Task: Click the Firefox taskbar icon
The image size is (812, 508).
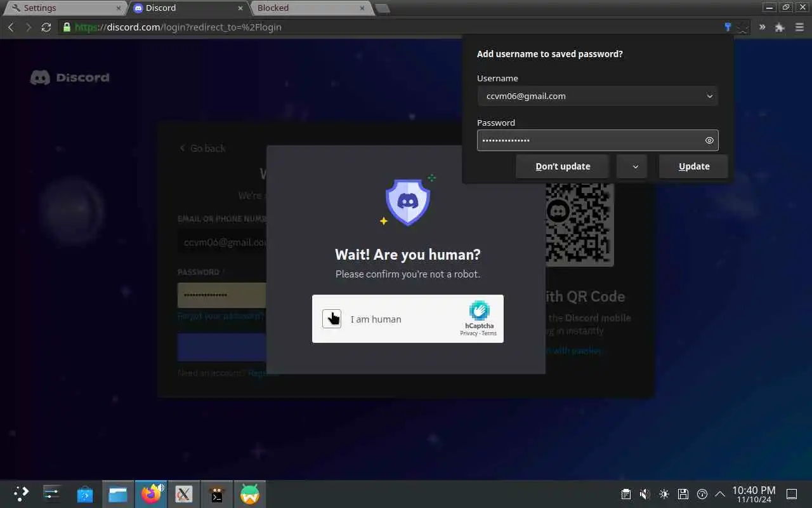Action: (x=151, y=493)
